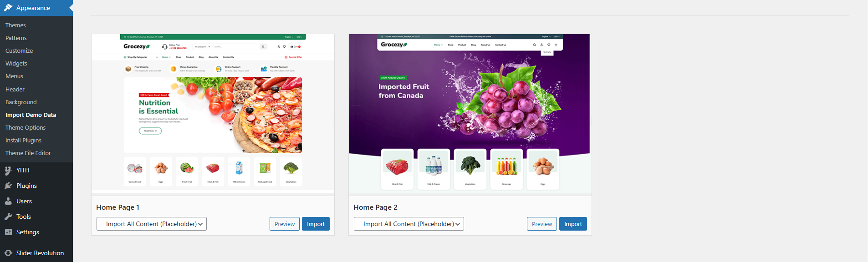The image size is (868, 262).
Task: Click the Home Page 2 purple grapes thumbnail
Action: click(x=470, y=115)
